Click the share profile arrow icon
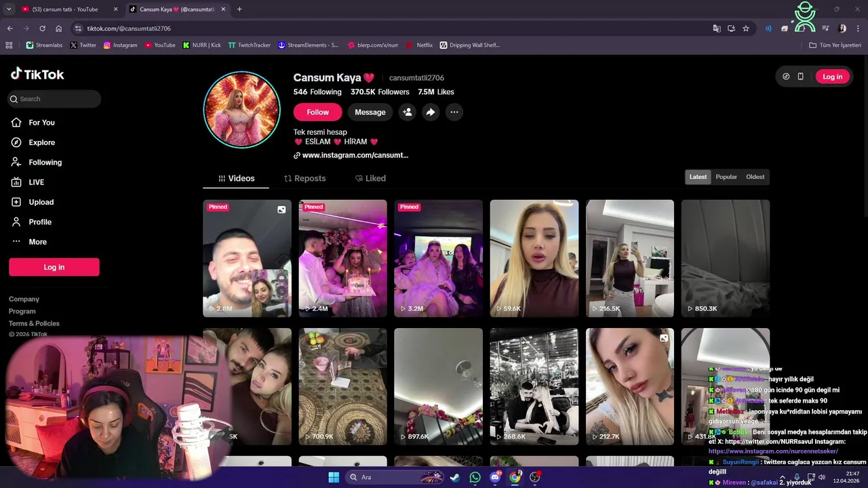The image size is (868, 488). tap(431, 112)
